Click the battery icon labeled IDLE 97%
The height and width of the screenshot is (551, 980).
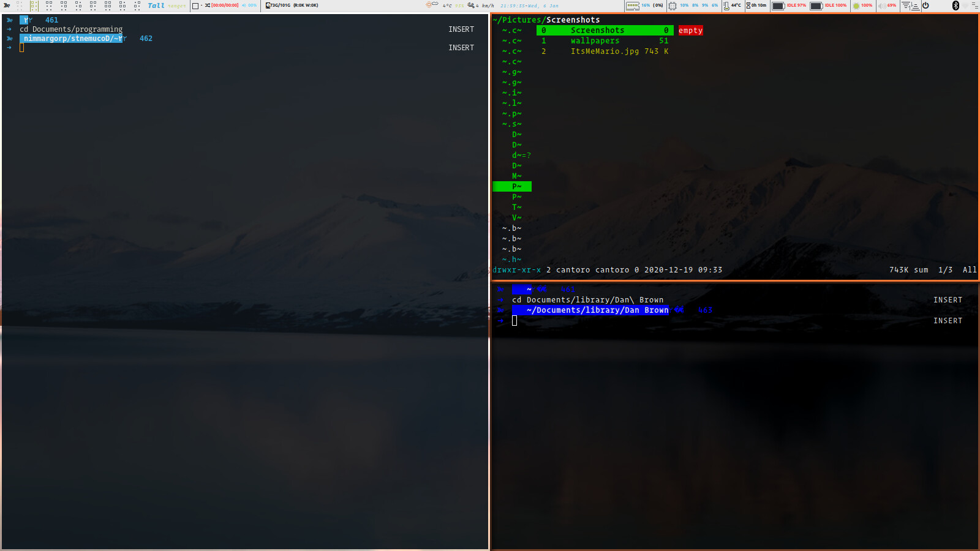pos(778,6)
